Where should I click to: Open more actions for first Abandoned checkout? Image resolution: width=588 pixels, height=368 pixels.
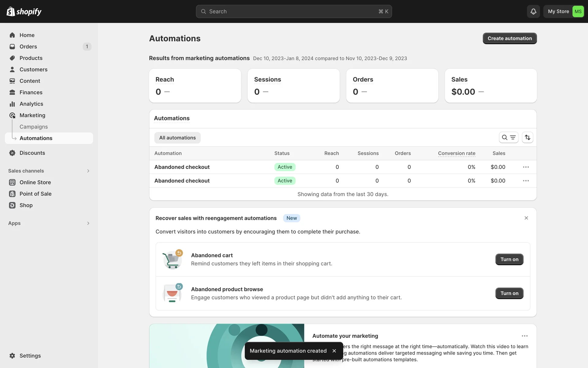[x=526, y=167]
